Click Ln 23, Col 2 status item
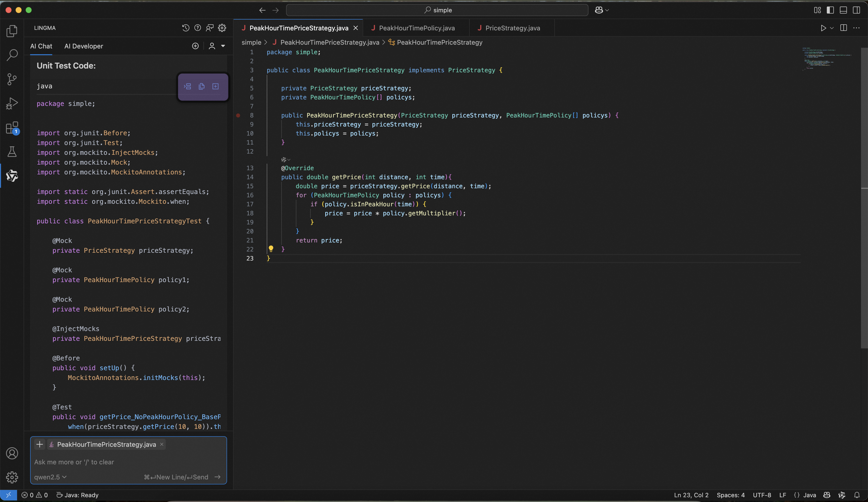 691,495
